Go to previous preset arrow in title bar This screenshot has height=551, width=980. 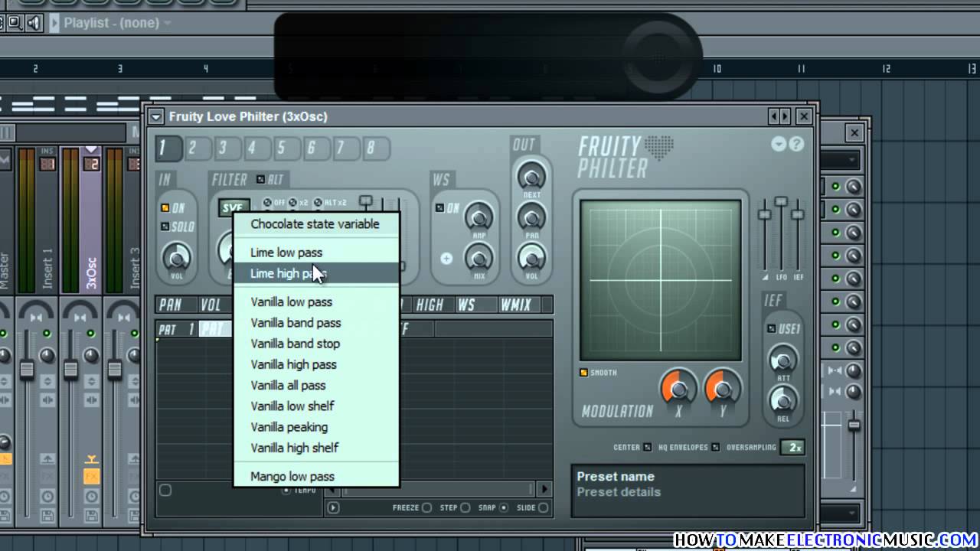(774, 116)
